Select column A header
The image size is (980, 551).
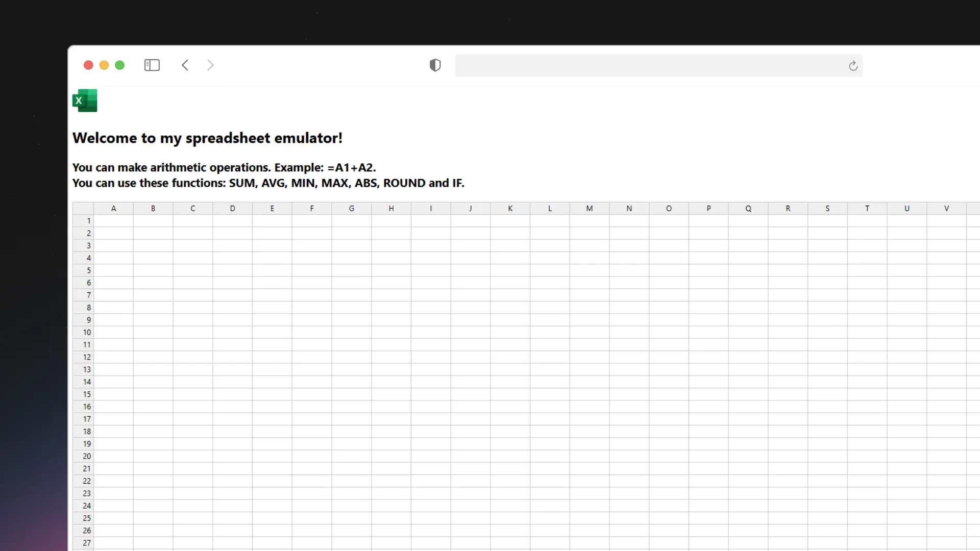113,208
